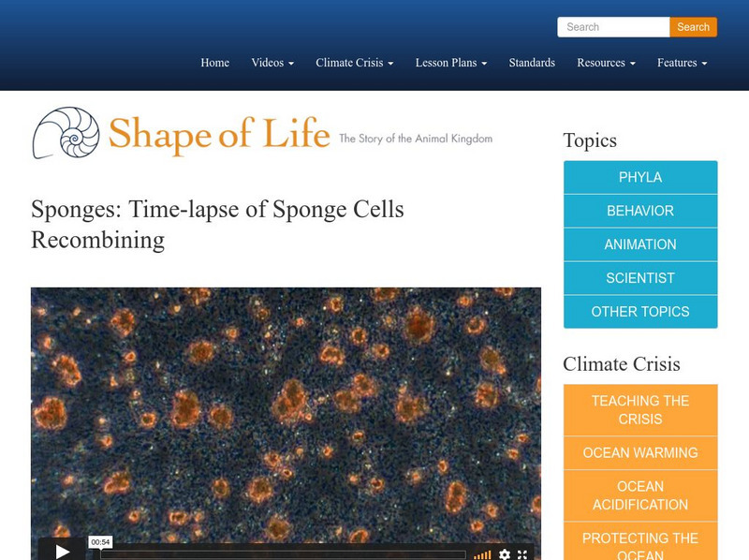The image size is (749, 560).
Task: Expand the Climate Crisis navigation dropdown
Action: pos(352,63)
